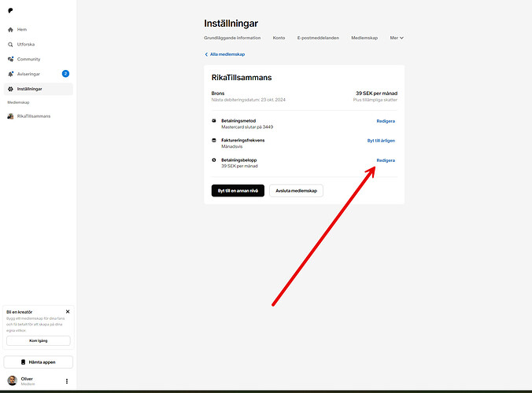The width and height of the screenshot is (532, 393).
Task: Switch to the Konto tab
Action: point(279,38)
